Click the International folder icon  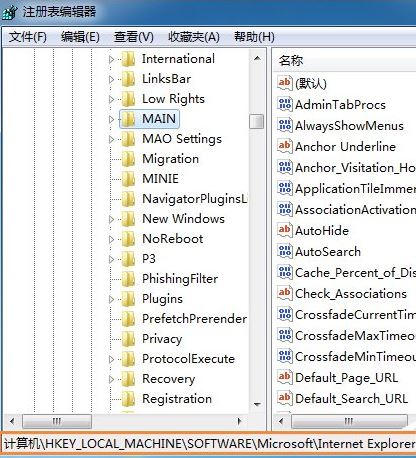coord(128,59)
